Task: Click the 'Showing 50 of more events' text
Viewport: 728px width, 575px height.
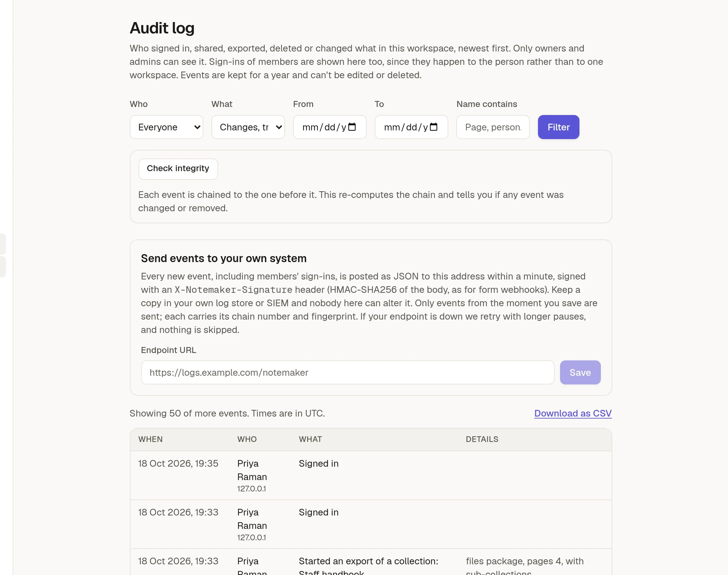Action: [227, 414]
